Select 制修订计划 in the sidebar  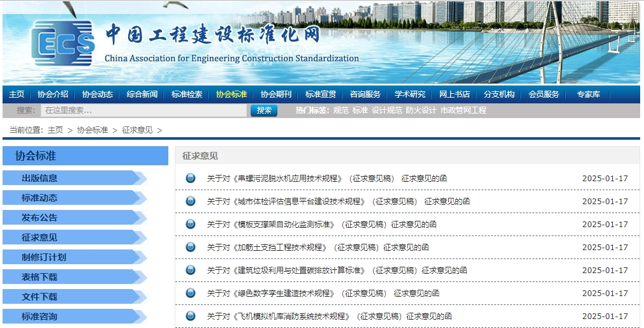pos(43,257)
